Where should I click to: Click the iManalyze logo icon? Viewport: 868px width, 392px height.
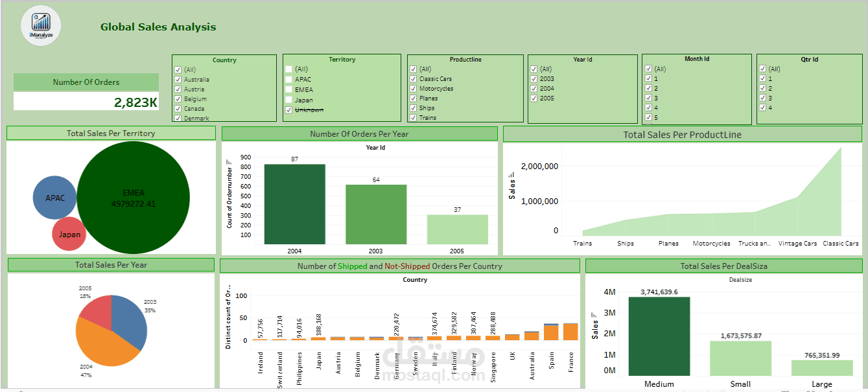[x=41, y=26]
